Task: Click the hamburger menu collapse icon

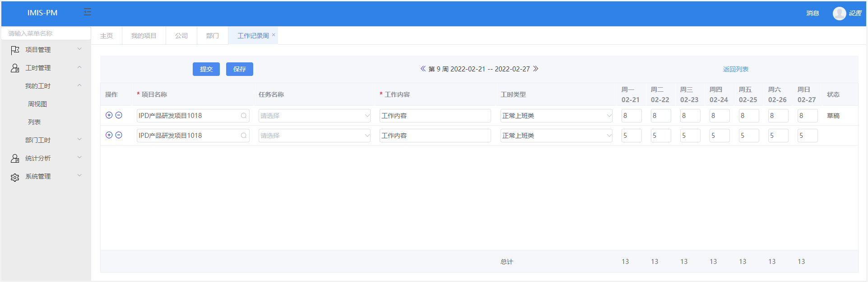Action: point(88,12)
